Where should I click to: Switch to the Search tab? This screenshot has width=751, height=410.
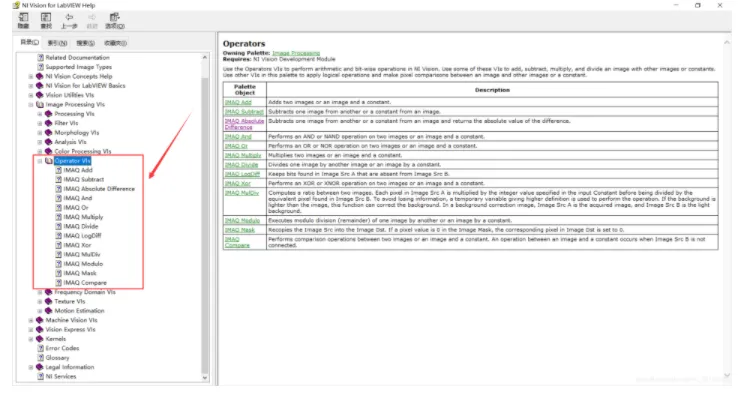pyautogui.click(x=85, y=43)
